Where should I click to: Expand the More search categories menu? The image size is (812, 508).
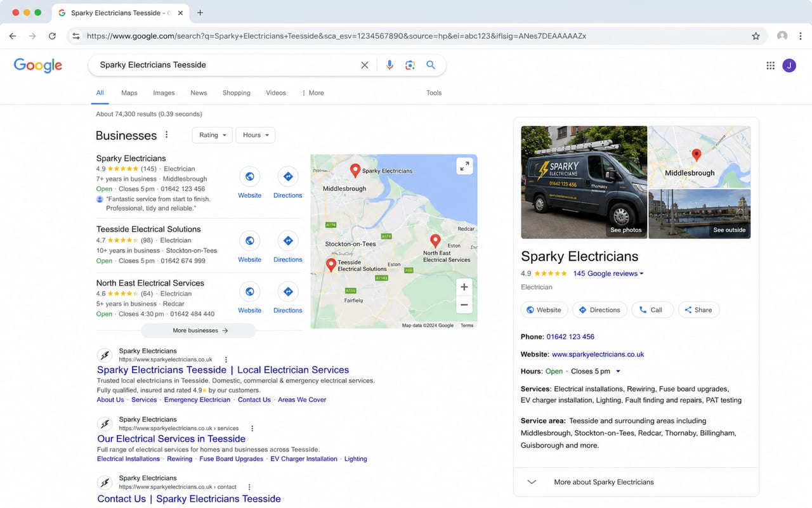pyautogui.click(x=313, y=93)
